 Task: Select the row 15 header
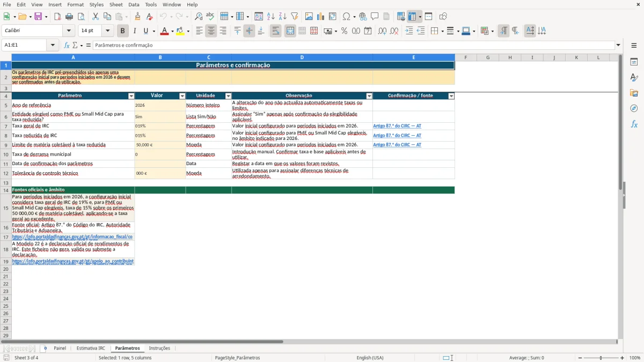click(6, 208)
